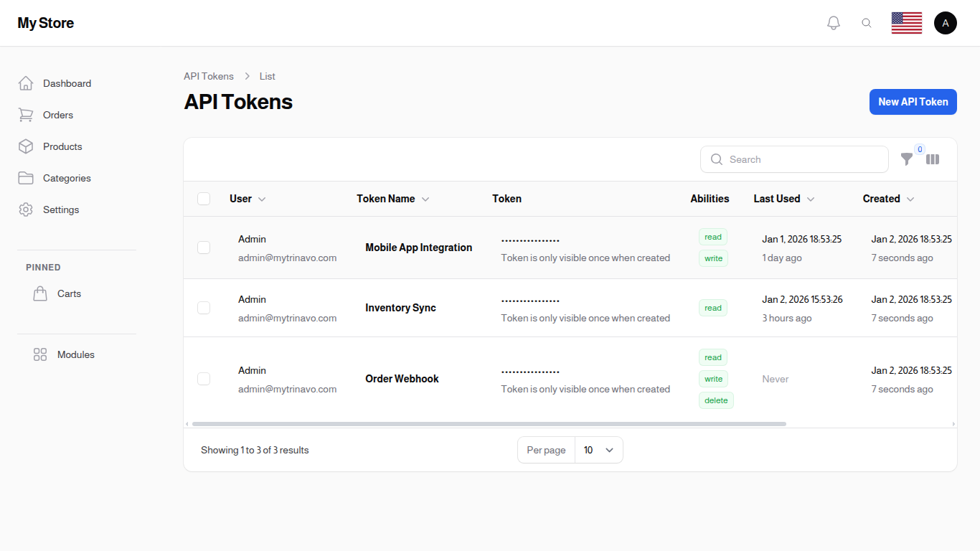Open the Dashboard section
This screenshot has width=980, height=551.
coord(67,83)
